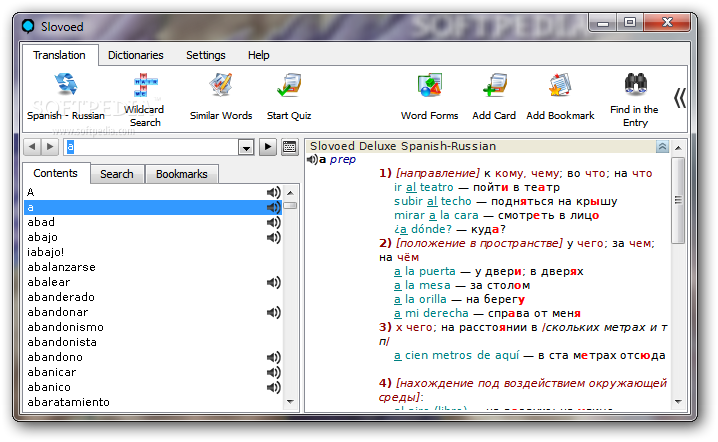Click word list scrollbar up arrow
Viewport: 718px width, 442px height.
coord(290,192)
